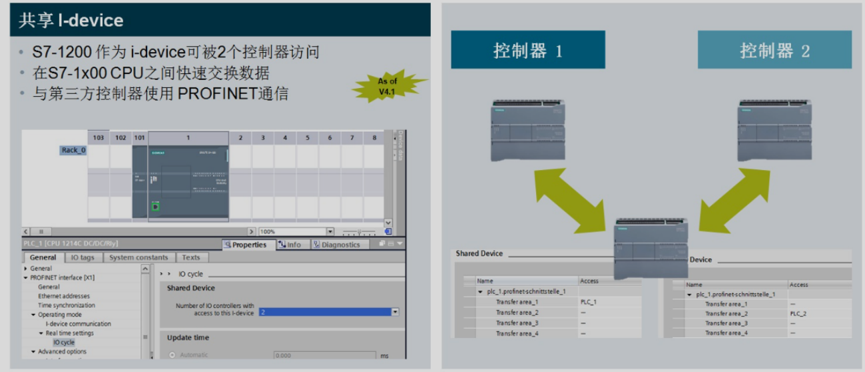The height and width of the screenshot is (372, 865).
Task: Click the horizontal scrollbar thumb below rack
Action: tap(41, 232)
